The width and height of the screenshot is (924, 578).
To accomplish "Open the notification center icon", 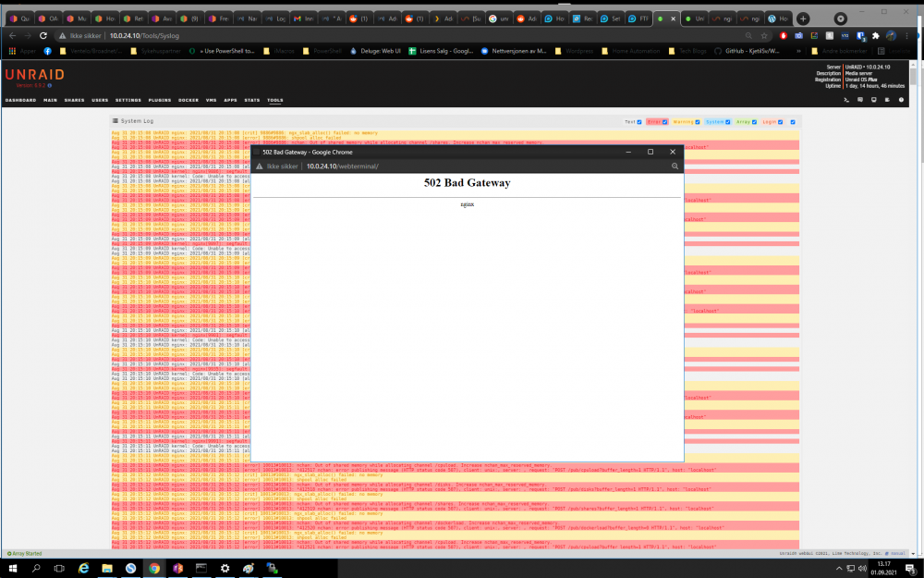I will 909,569.
